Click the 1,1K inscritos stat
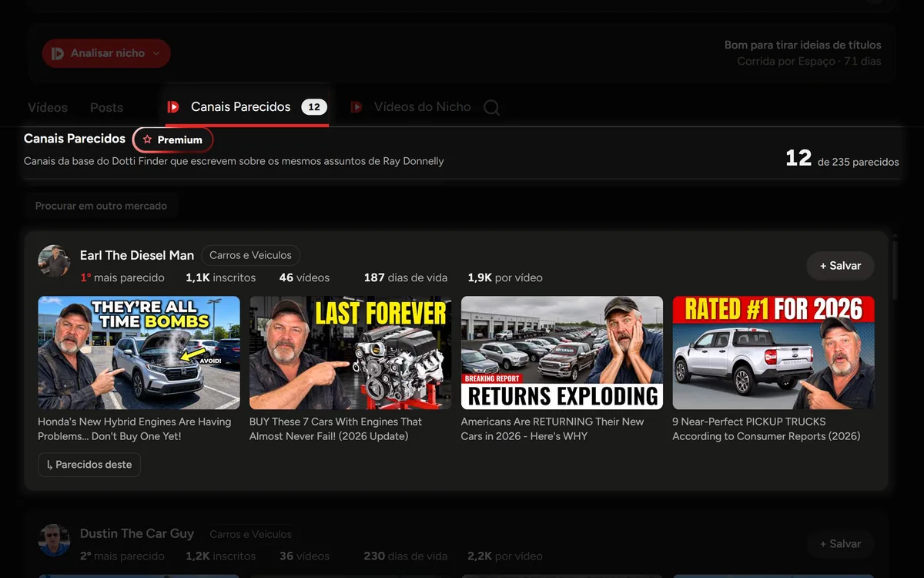Image resolution: width=924 pixels, height=578 pixels. pyautogui.click(x=220, y=277)
